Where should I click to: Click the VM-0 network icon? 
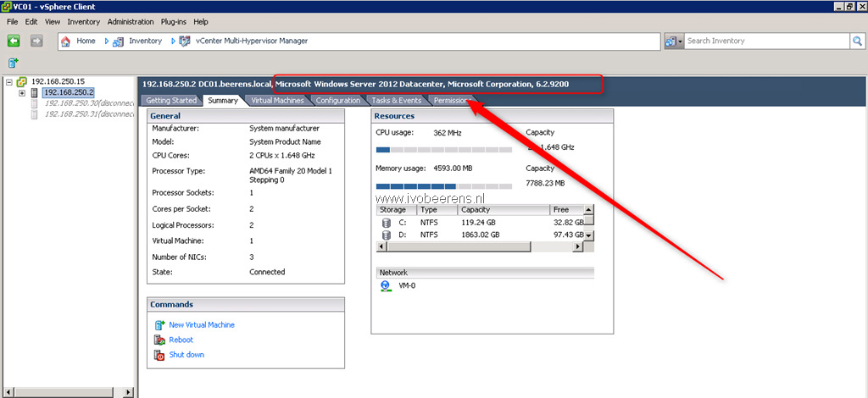point(387,286)
